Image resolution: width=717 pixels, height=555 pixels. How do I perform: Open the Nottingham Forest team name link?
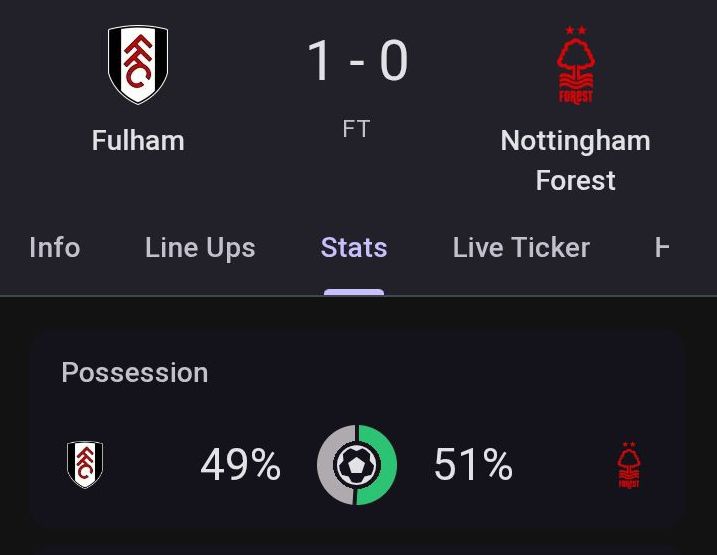point(575,160)
